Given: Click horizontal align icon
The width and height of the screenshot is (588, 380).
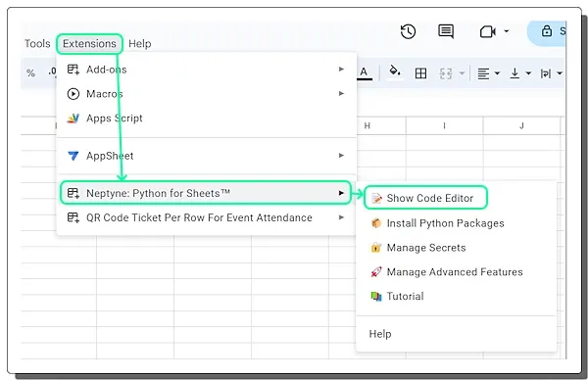Looking at the screenshot, I should click(x=483, y=73).
